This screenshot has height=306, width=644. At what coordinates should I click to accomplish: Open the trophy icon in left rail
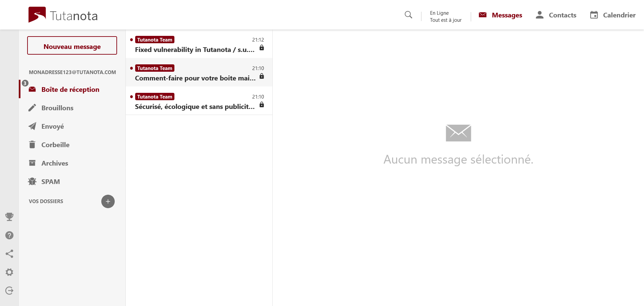(9, 217)
